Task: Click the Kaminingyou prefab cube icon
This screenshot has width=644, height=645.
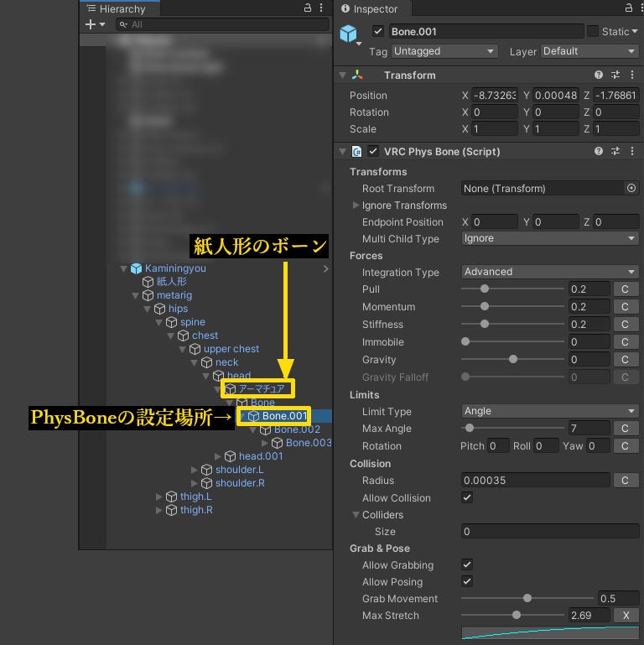Action: [136, 268]
